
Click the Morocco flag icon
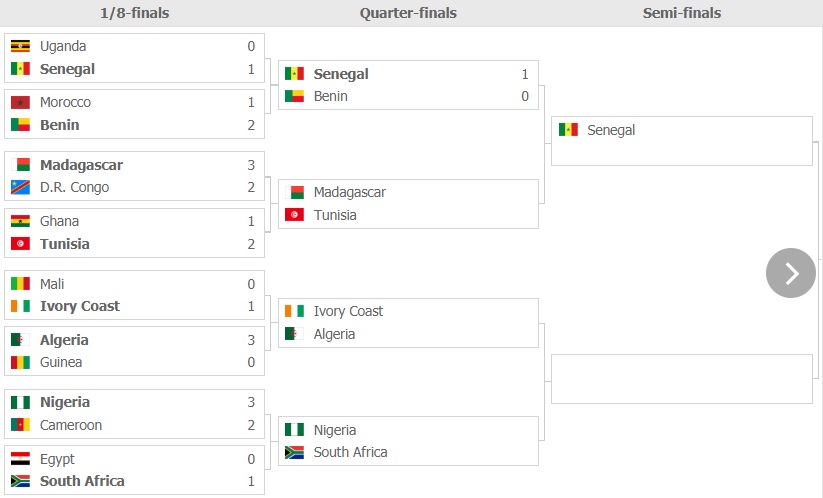point(20,102)
